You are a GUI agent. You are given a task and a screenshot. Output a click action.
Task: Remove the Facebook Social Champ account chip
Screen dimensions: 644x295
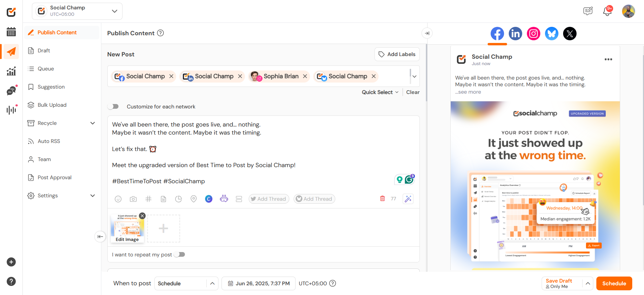point(171,77)
